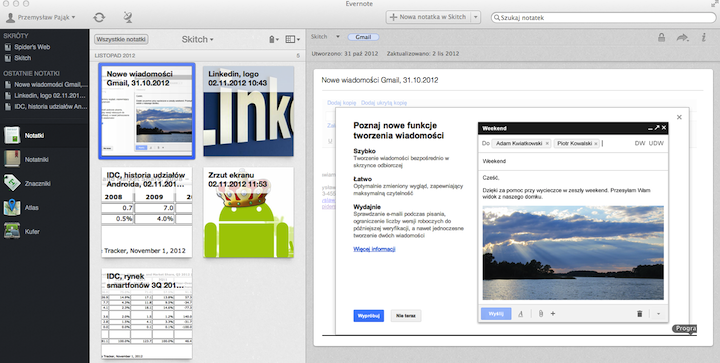
Task: Click the trash discard draft icon
Action: click(640, 314)
